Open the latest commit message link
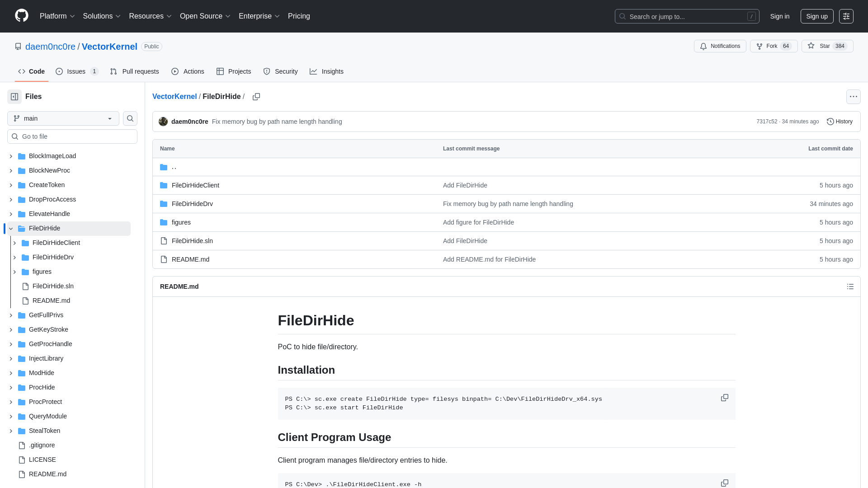This screenshot has width=868, height=488. (x=277, y=122)
